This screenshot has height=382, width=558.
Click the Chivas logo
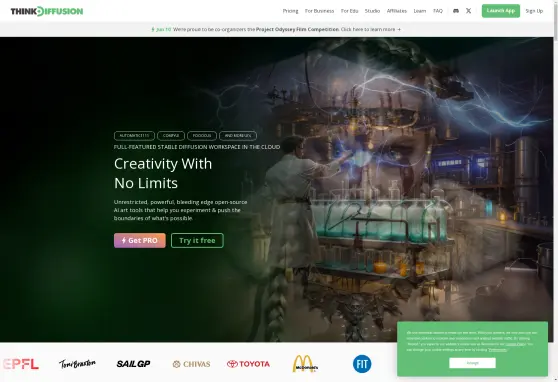click(191, 364)
